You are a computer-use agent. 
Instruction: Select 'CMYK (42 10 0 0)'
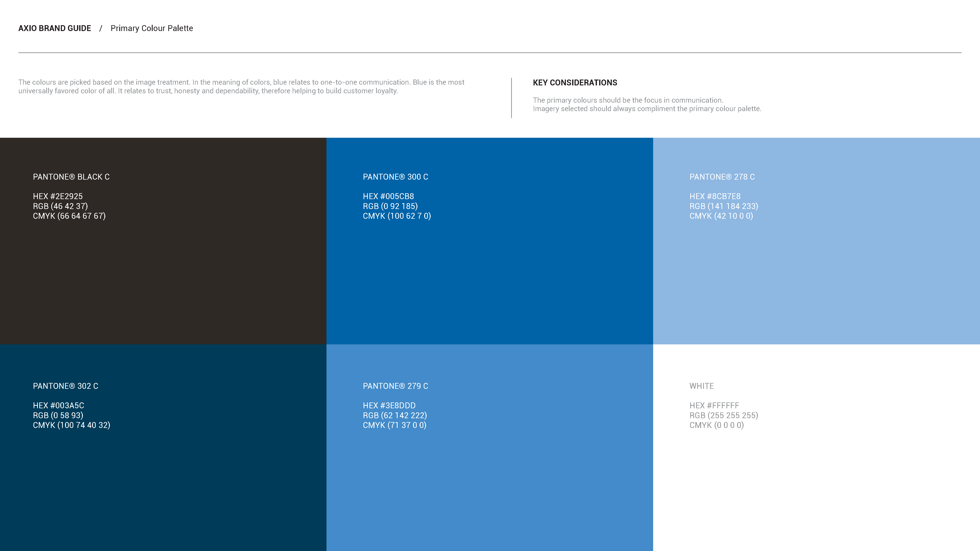[x=721, y=216]
